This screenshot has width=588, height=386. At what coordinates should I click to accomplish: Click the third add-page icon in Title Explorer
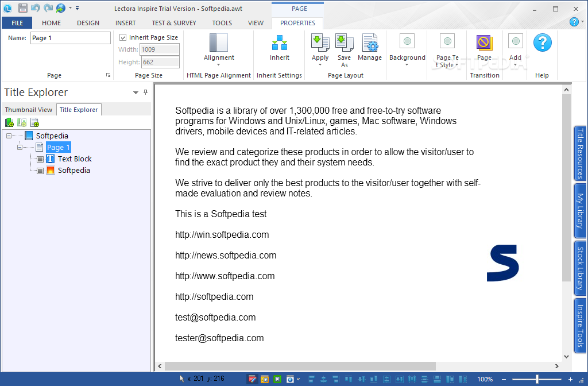[34, 122]
